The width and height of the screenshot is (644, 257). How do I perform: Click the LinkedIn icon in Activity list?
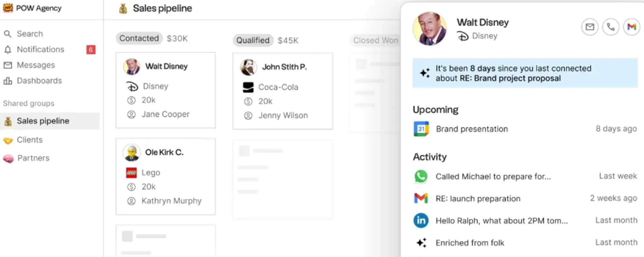tap(421, 221)
